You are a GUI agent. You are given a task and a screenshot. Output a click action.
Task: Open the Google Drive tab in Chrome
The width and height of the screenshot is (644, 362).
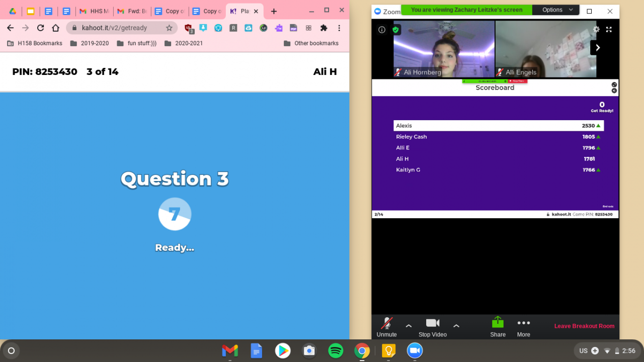coord(13,11)
